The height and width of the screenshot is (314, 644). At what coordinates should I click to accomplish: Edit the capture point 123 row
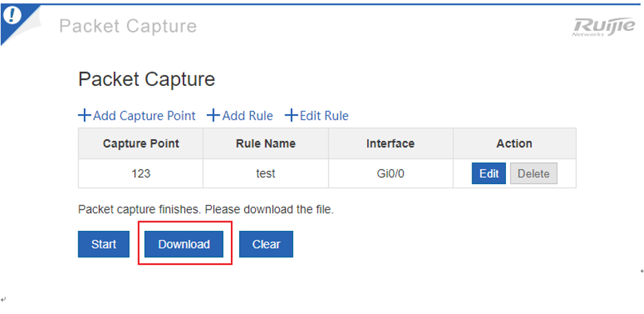coord(489,174)
